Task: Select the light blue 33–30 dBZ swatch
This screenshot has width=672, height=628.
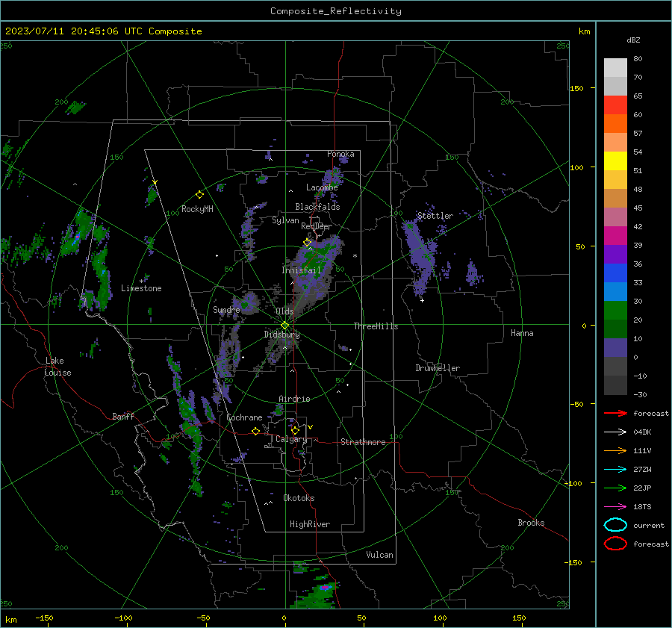Action: 615,292
